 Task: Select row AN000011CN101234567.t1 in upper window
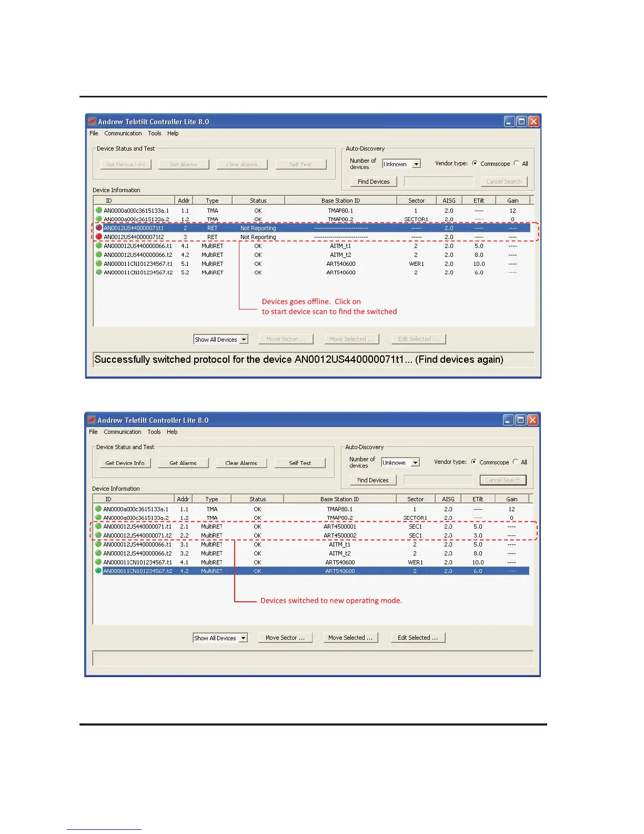click(x=313, y=264)
